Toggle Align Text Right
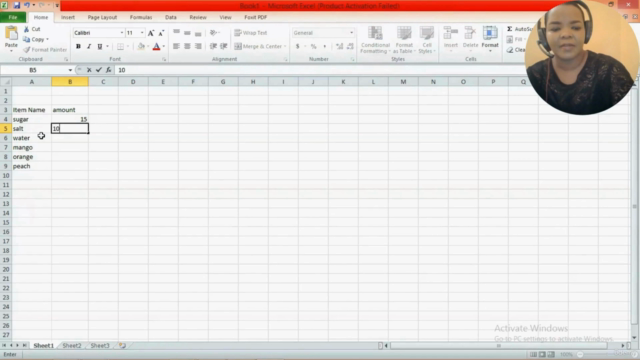640x360 pixels. coord(198,47)
